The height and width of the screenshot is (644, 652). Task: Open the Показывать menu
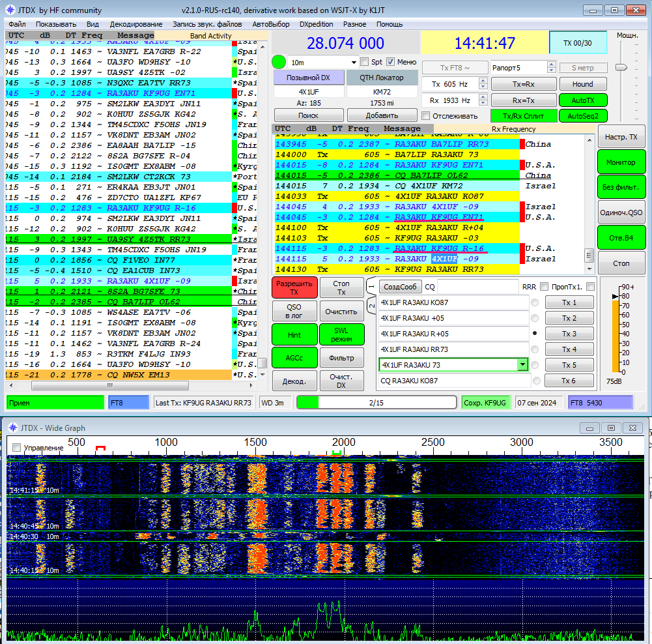[56, 24]
